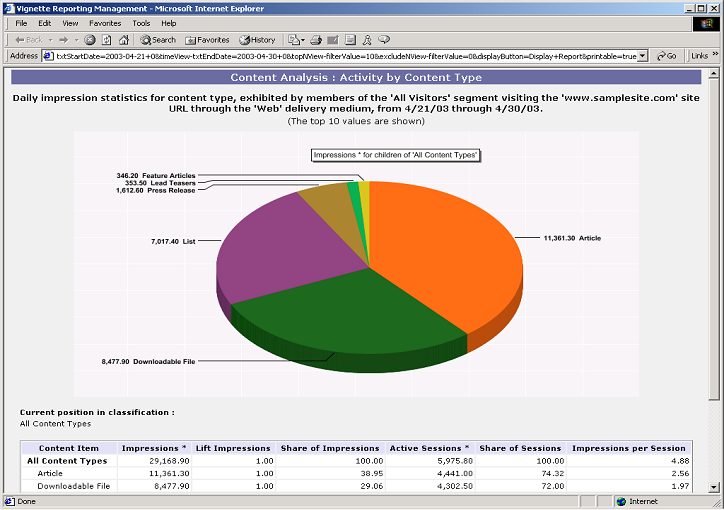
Task: Click the '7,017.40 List' chart label
Action: tap(173, 241)
